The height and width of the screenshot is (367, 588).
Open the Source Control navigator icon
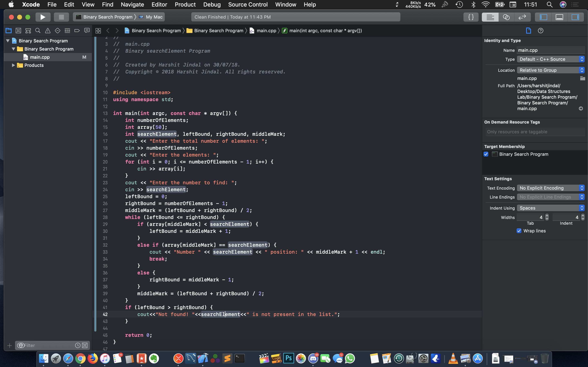click(18, 31)
